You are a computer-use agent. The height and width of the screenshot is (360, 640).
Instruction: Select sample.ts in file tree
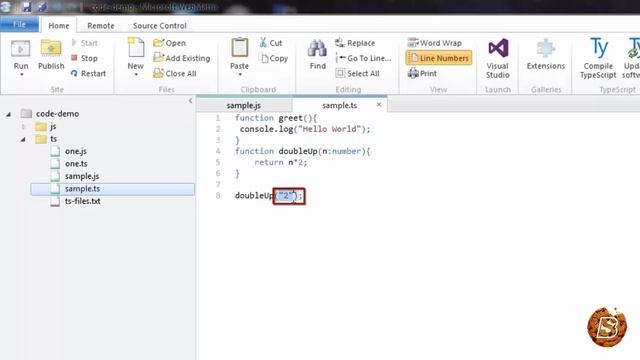(x=113, y=189)
